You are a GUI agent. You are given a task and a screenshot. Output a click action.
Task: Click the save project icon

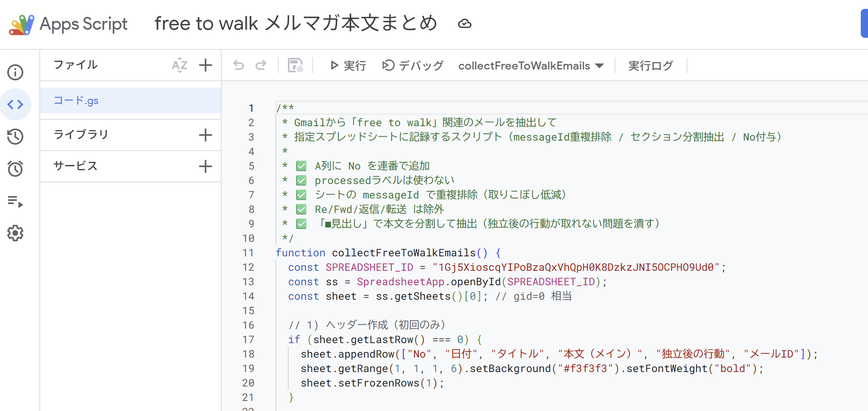(x=295, y=65)
